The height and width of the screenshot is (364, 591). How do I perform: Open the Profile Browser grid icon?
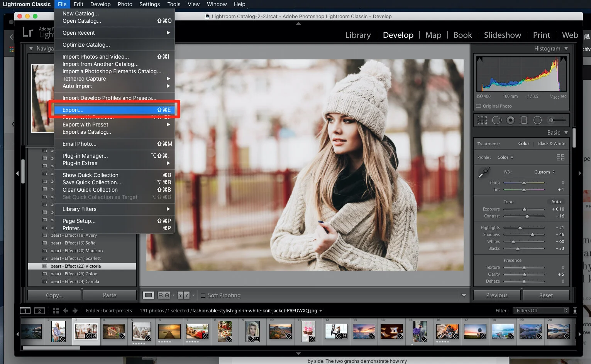(561, 157)
